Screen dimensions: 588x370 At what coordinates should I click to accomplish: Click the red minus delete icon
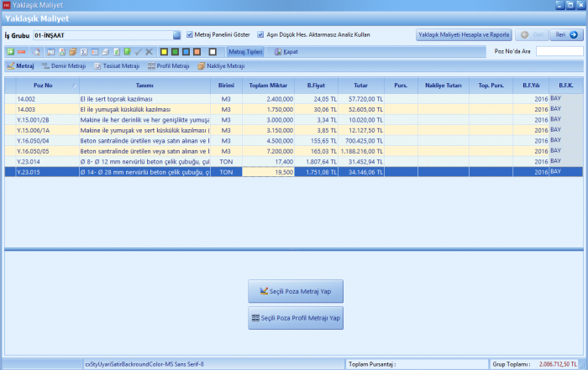(x=21, y=51)
